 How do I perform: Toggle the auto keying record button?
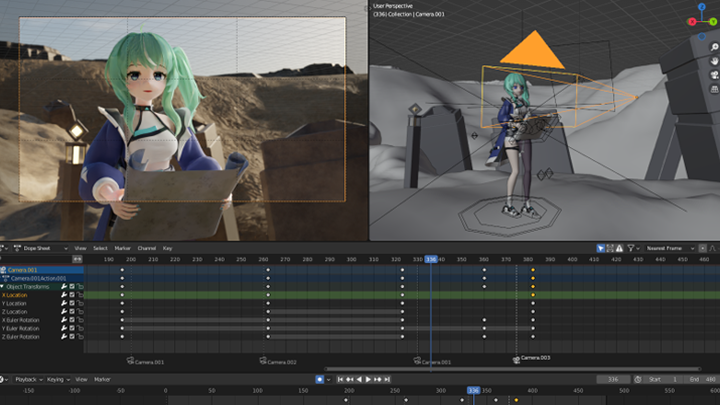(320, 379)
